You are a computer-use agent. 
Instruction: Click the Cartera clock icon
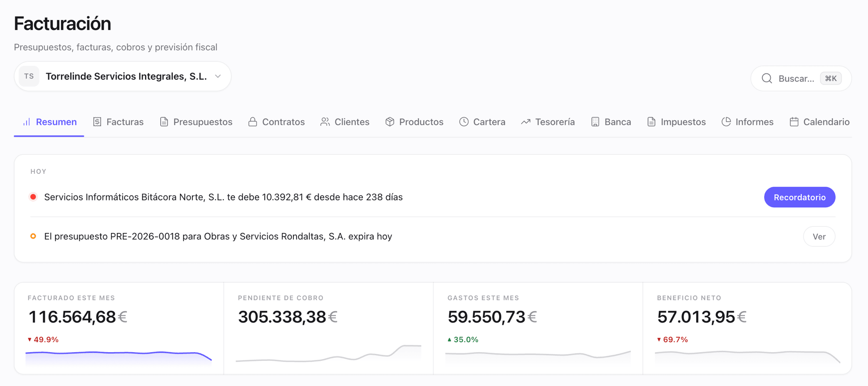(464, 122)
